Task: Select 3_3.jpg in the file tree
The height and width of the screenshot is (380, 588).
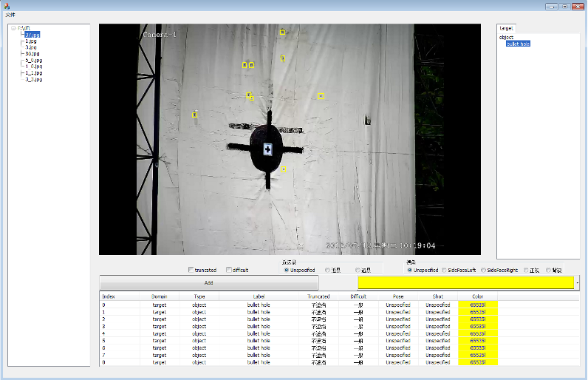Action: 33,79
